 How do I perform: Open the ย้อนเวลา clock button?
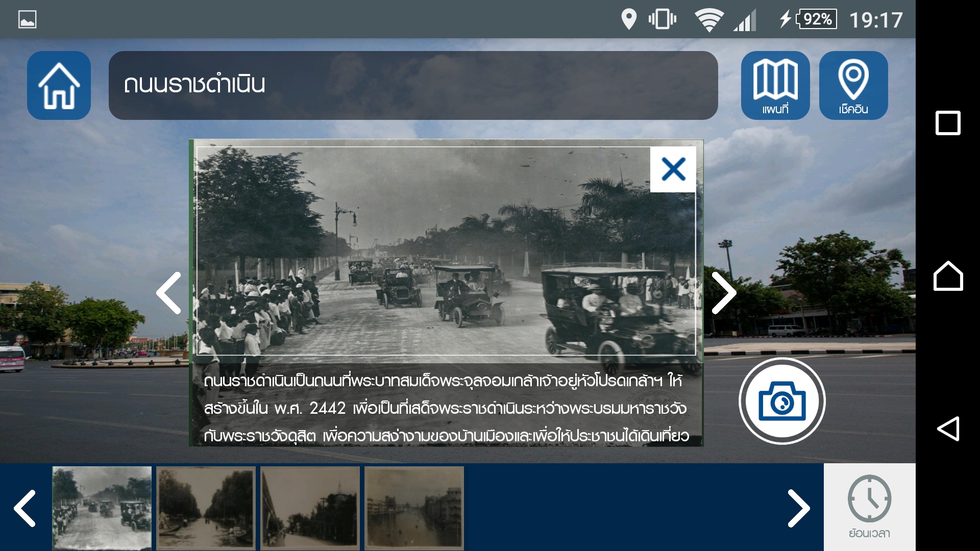[869, 507]
